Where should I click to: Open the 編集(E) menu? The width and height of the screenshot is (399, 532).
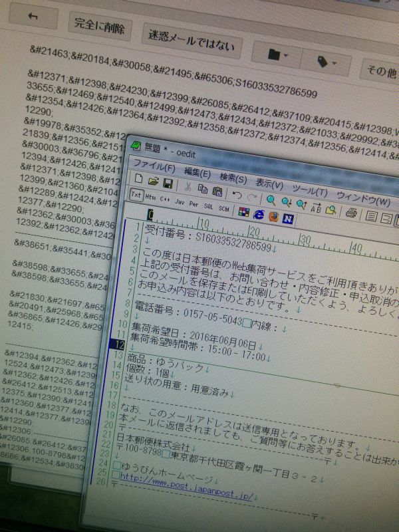[x=197, y=172]
